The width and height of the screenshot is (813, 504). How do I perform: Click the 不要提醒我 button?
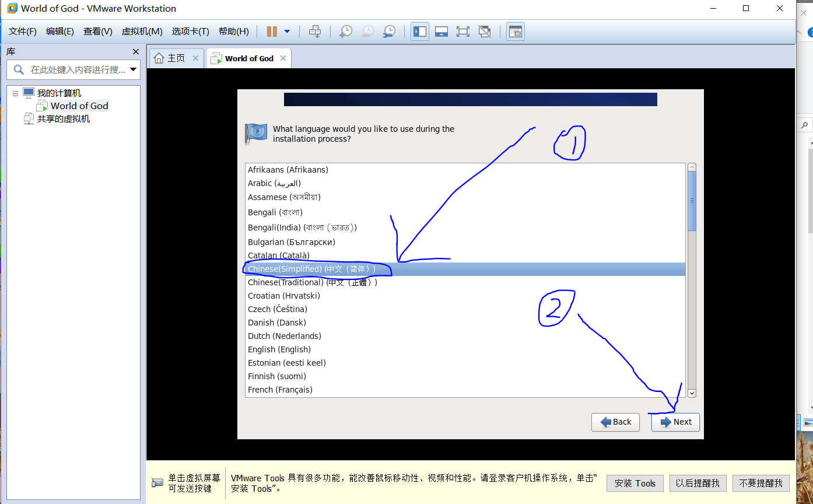pyautogui.click(x=761, y=483)
